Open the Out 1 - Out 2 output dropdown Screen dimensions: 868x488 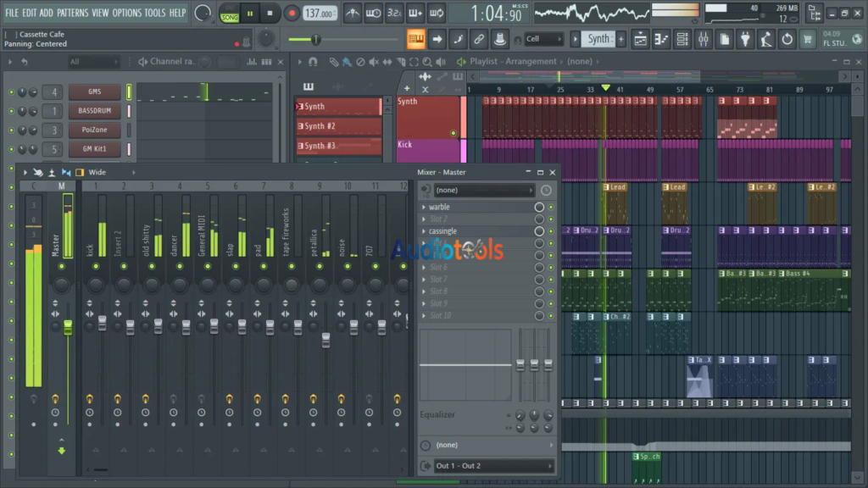pyautogui.click(x=493, y=466)
